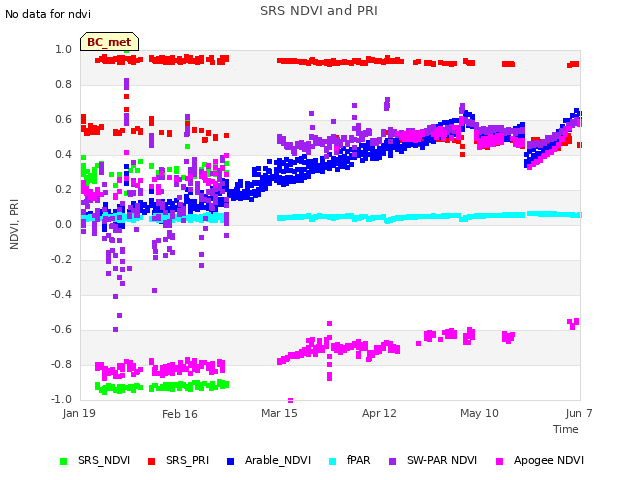Viewport: 640px width, 480px height.
Task: Click the 0.2 y-axis tick label
Action: coord(64,189)
